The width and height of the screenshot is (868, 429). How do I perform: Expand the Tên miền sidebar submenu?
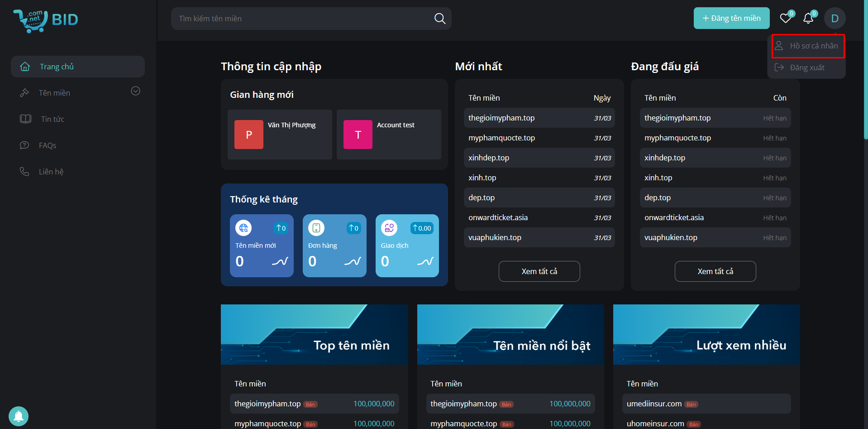(135, 91)
